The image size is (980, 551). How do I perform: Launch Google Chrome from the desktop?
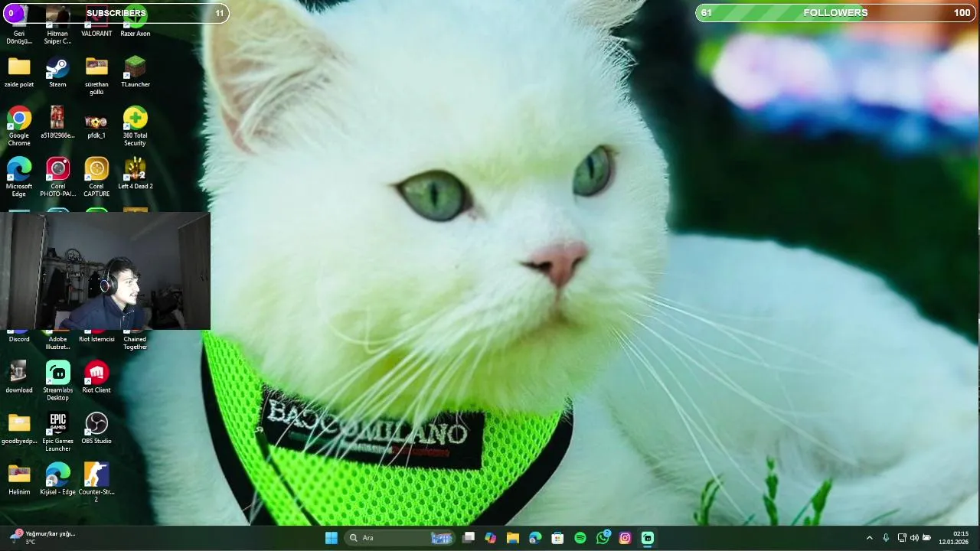(x=19, y=126)
